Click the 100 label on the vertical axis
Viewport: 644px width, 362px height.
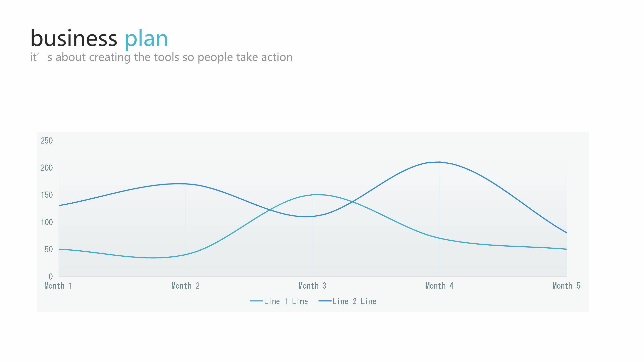(x=47, y=222)
